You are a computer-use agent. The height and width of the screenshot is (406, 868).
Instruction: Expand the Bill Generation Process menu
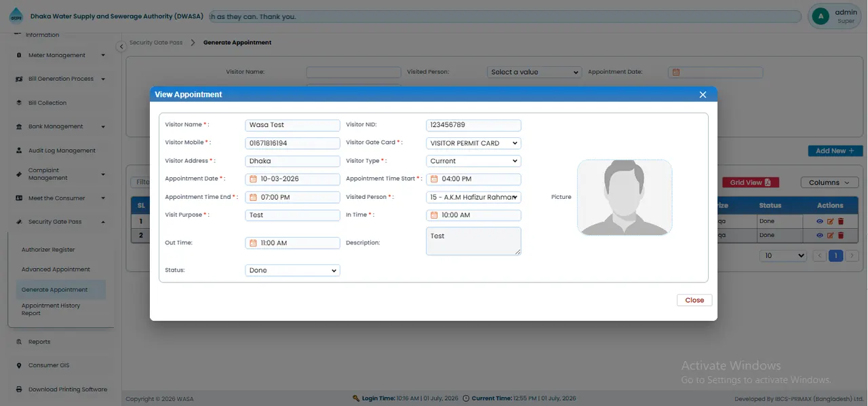103,79
